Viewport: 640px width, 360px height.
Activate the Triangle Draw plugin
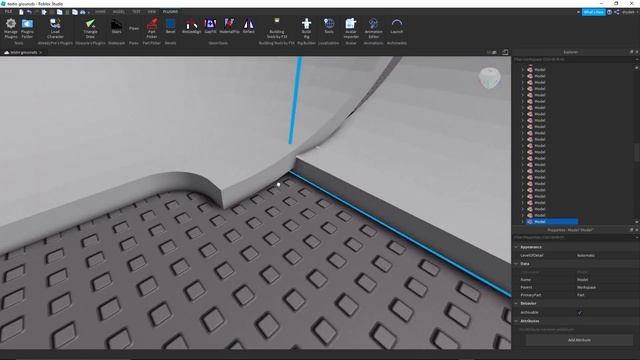coord(91,29)
